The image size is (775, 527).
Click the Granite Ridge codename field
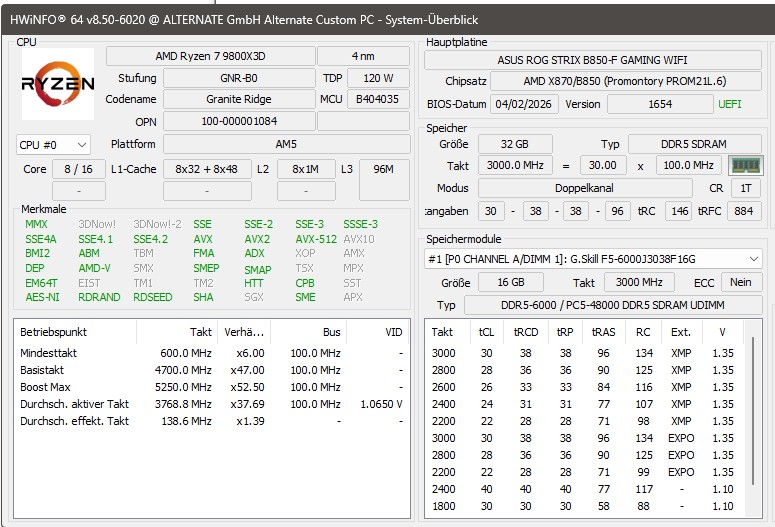point(239,99)
